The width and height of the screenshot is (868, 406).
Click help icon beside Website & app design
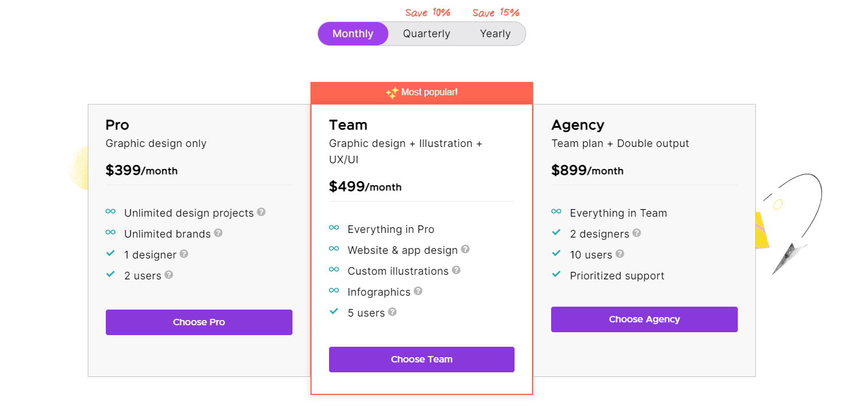[465, 249]
